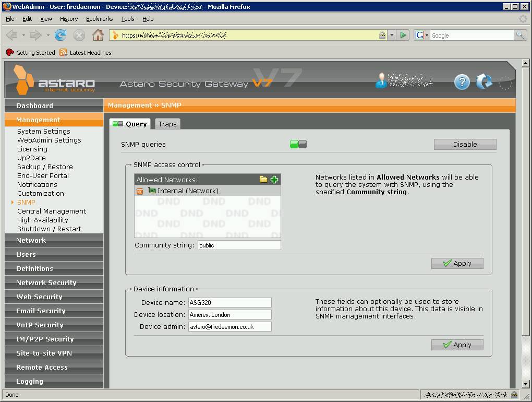This screenshot has width=532, height=402.
Task: Open the Edit menu
Action: (x=27, y=19)
